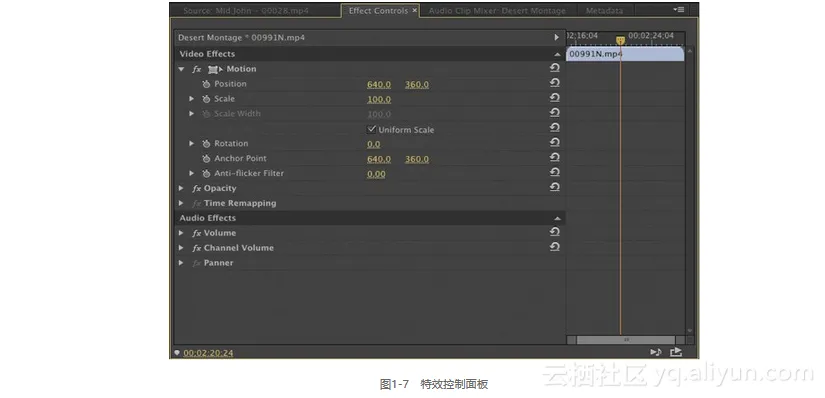Expand the Scale property
The height and width of the screenshot is (398, 825).
(x=192, y=99)
